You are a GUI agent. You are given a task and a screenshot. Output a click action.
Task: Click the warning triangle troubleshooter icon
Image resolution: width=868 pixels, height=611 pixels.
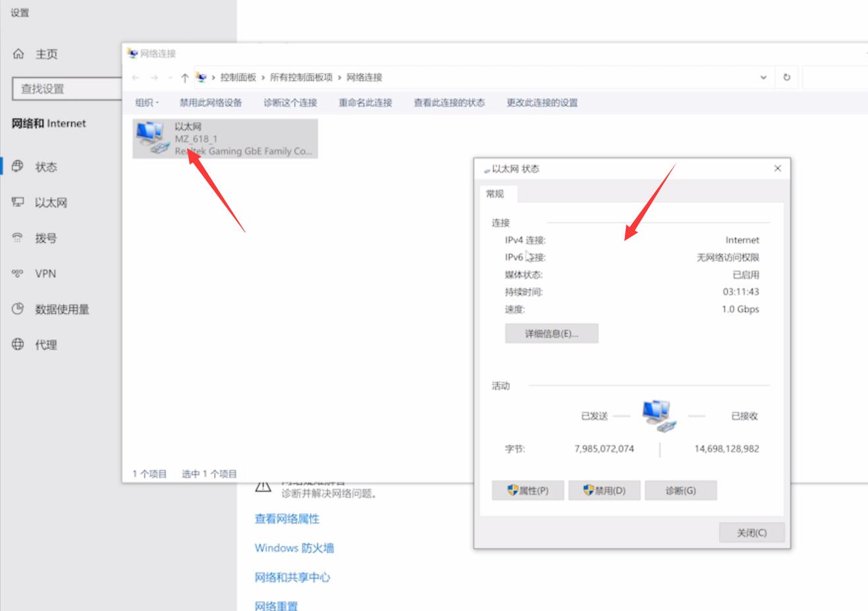pyautogui.click(x=263, y=487)
